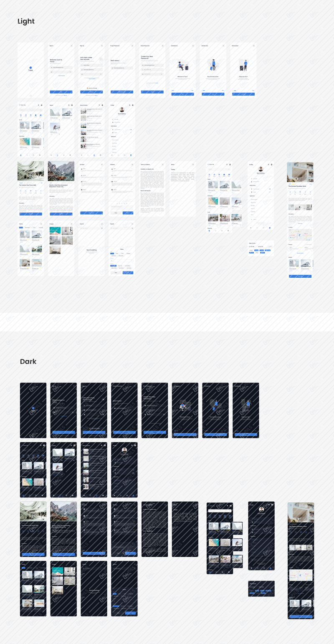Image resolution: width=334 pixels, height=644 pixels.
Task: Select 'All' tab on light Hotels list screen
Action: (x=21, y=228)
